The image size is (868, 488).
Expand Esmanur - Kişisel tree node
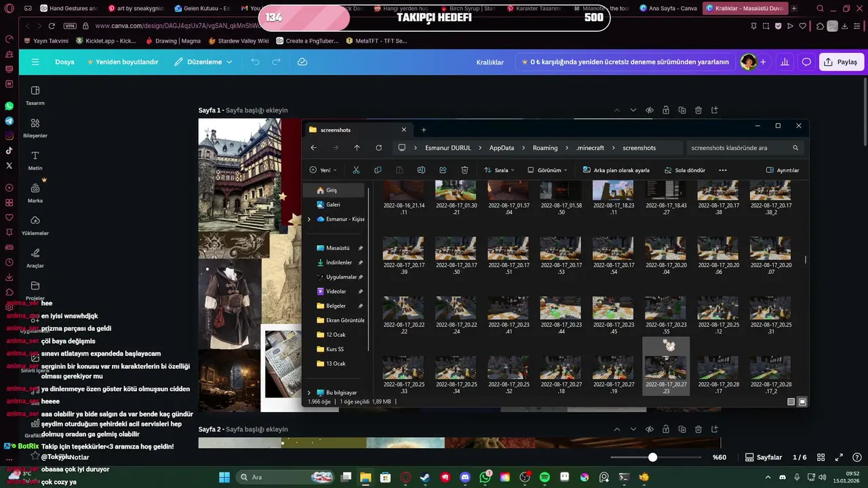point(309,219)
